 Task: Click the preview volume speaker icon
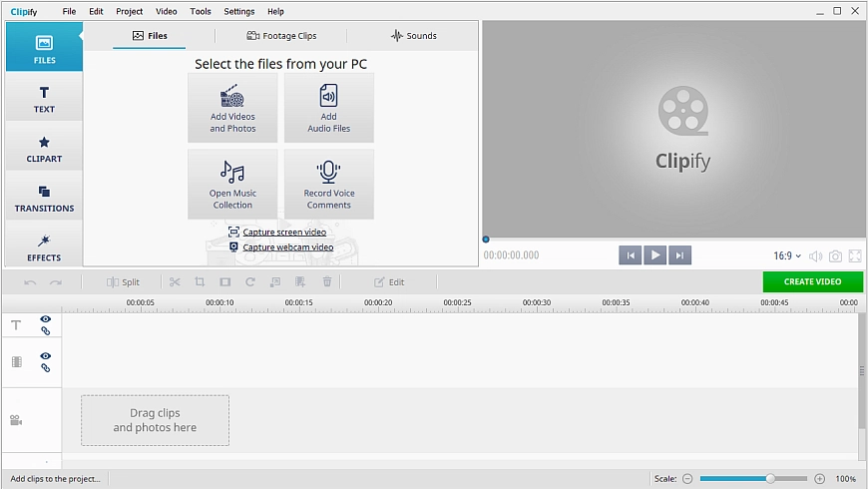[x=815, y=256]
